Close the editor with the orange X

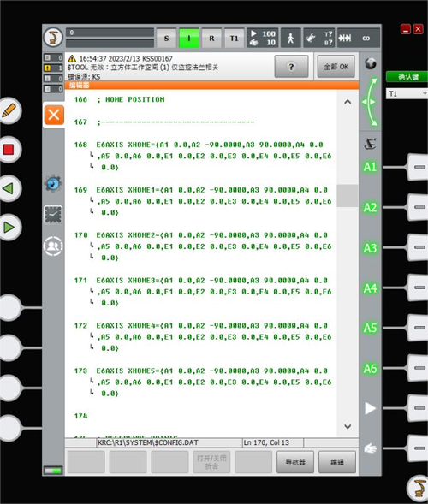pyautogui.click(x=54, y=115)
